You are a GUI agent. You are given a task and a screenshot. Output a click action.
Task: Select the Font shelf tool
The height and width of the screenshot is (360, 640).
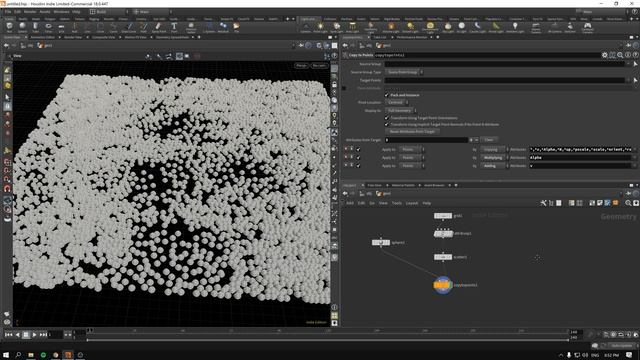pyautogui.click(x=174, y=27)
